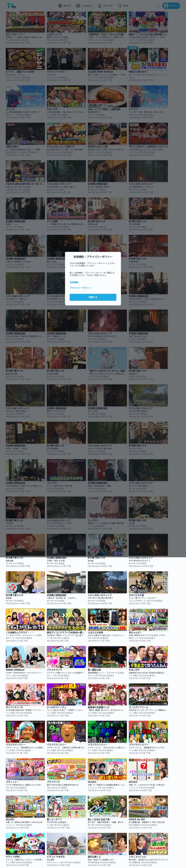Open the スパイストラベラー program title
This screenshot has height=868, width=186.
tap(56, 72)
